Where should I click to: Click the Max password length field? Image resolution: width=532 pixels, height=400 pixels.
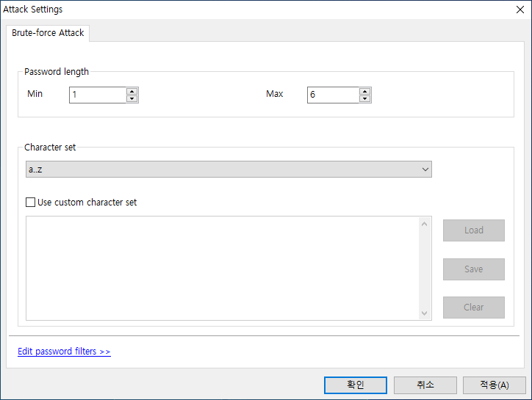(333, 95)
